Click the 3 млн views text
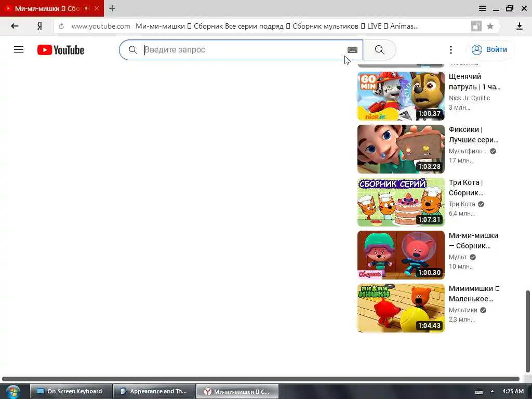Screen dimensions: 532x399 tap(459, 108)
